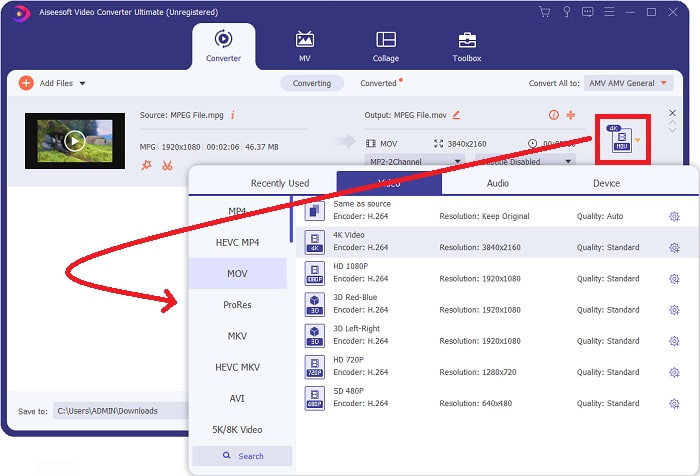This screenshot has height=476, width=700.
Task: Choose the SD 480P preset icon
Action: tap(315, 398)
